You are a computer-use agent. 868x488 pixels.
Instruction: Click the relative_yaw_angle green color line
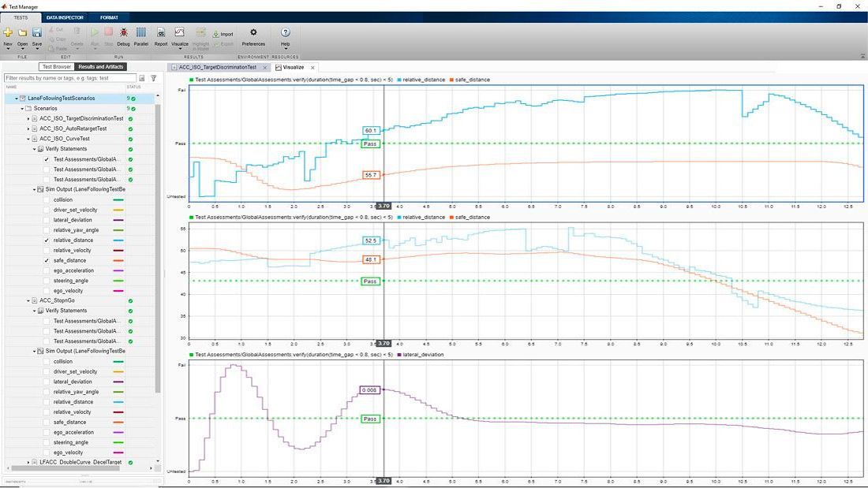pyautogui.click(x=118, y=230)
